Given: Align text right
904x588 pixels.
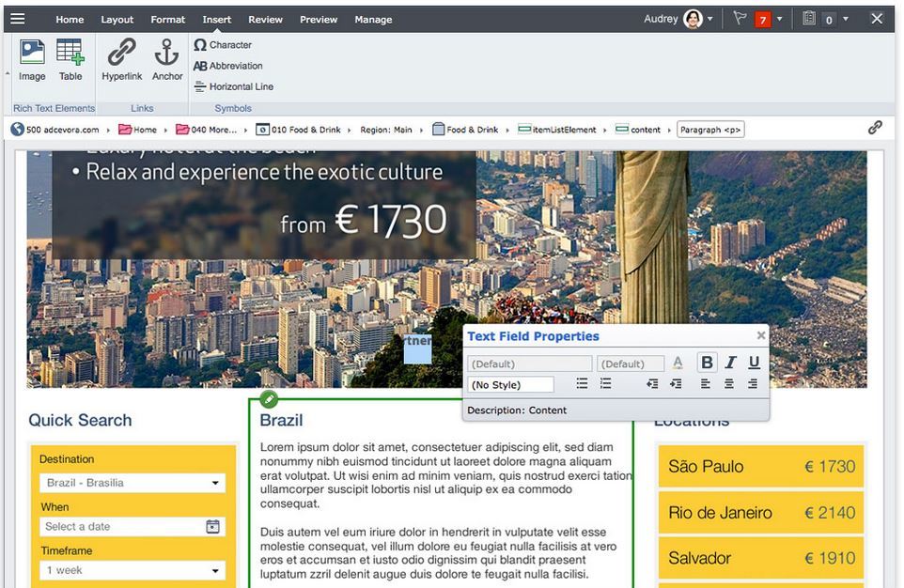Looking at the screenshot, I should (753, 383).
